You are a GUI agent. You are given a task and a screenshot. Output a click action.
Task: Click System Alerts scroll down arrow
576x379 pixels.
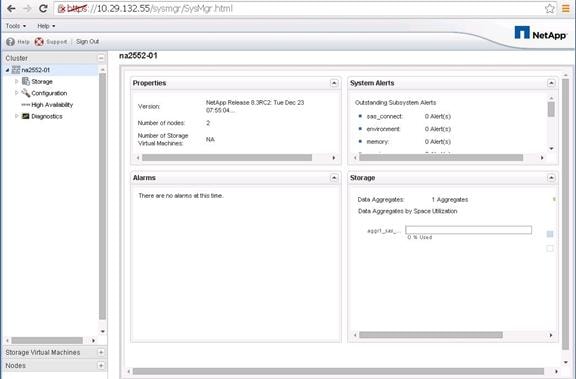tap(551, 148)
